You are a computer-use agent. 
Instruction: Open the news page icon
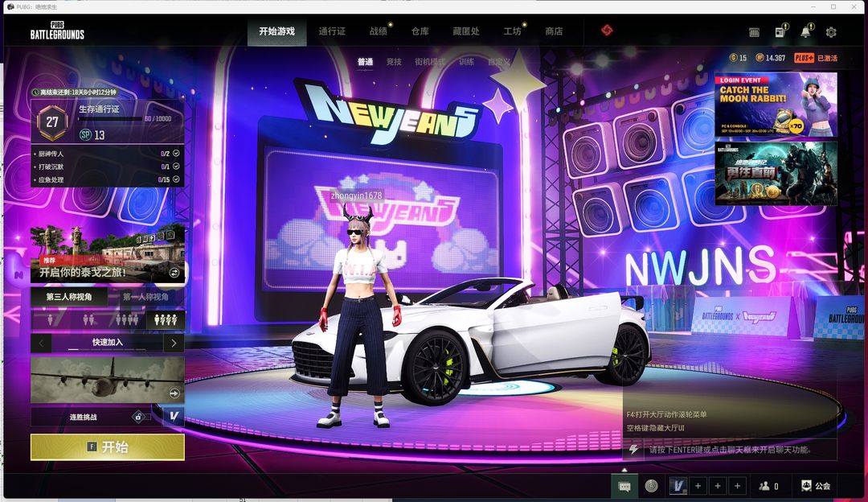coord(779,32)
